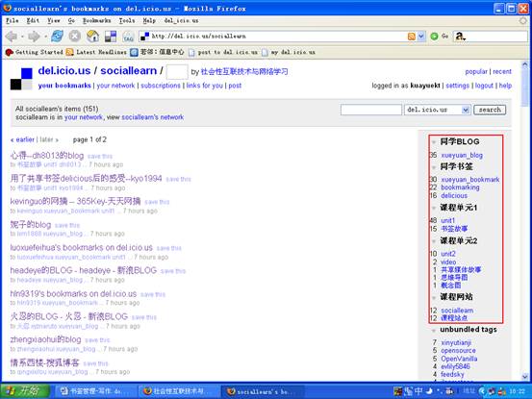Select the opensource tag
The height and width of the screenshot is (399, 532).
pos(458,351)
